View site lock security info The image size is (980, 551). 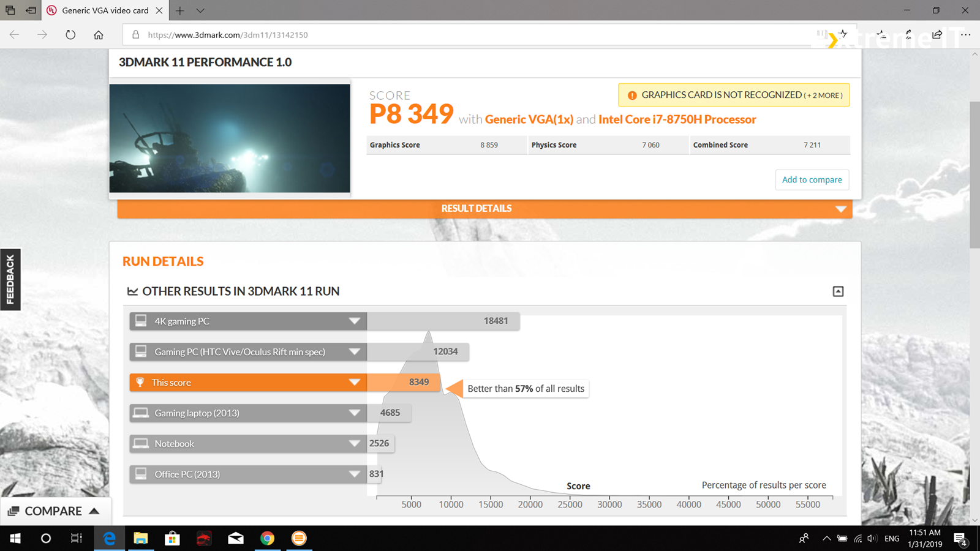point(135,35)
